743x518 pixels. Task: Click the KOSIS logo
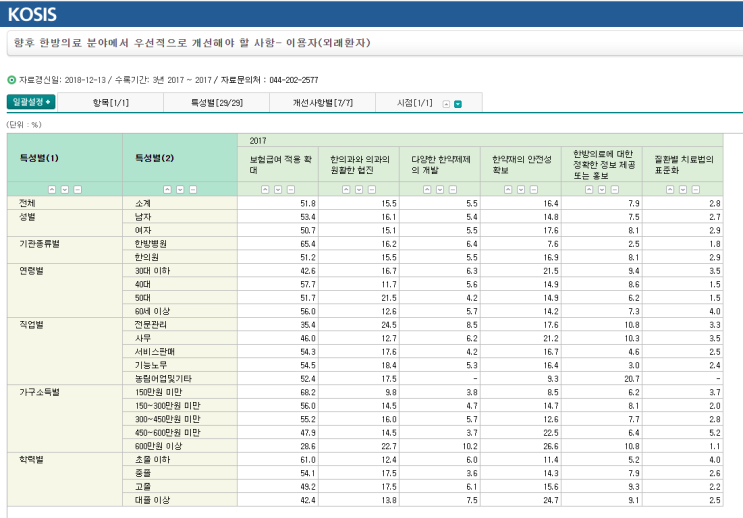point(32,14)
